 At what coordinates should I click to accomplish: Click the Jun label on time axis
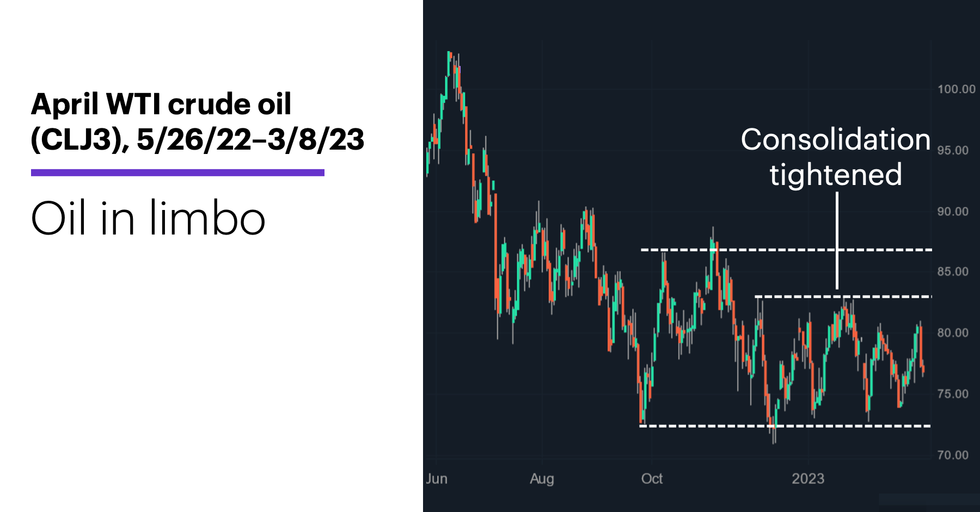click(437, 479)
